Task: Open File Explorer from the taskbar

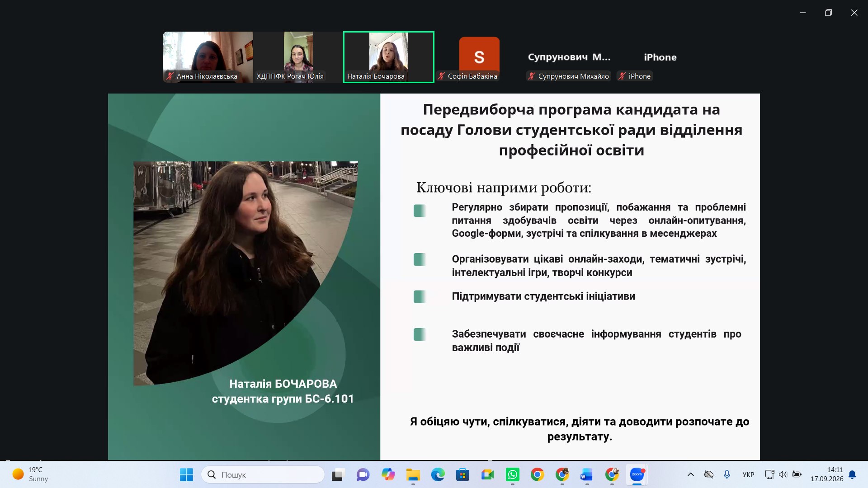Action: [x=413, y=475]
